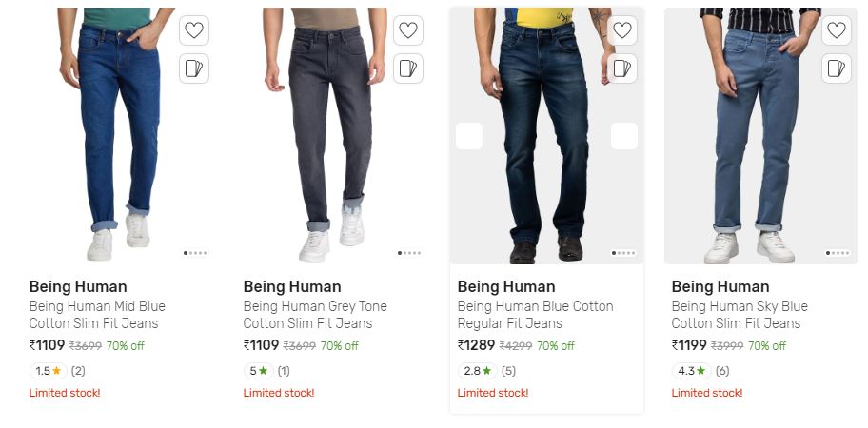Click similar items icon on Sky Blue jeans
868x428 pixels.
[837, 68]
